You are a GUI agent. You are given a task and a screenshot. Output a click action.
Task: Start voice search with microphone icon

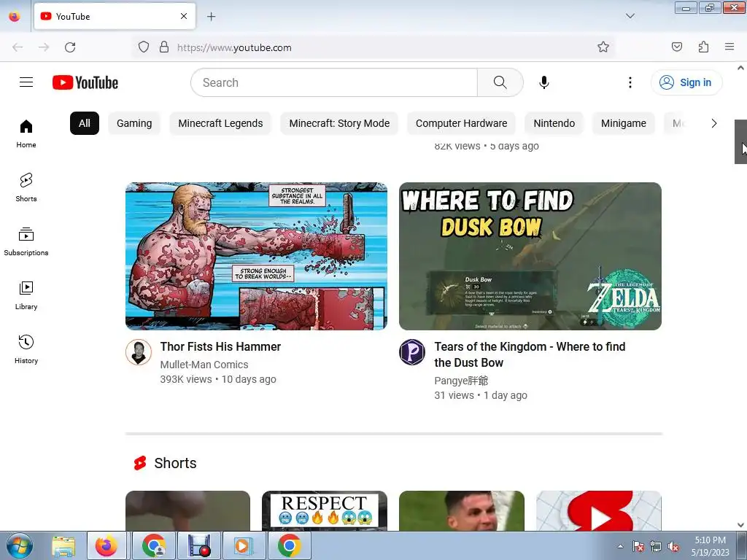(x=544, y=82)
